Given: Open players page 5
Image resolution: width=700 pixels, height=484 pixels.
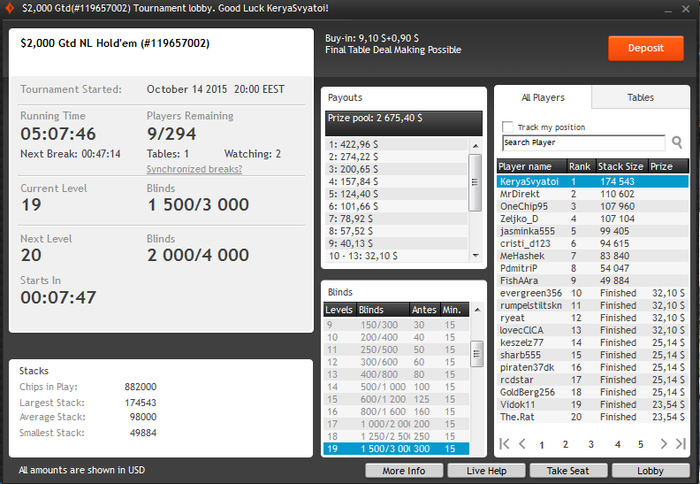Looking at the screenshot, I should point(641,444).
